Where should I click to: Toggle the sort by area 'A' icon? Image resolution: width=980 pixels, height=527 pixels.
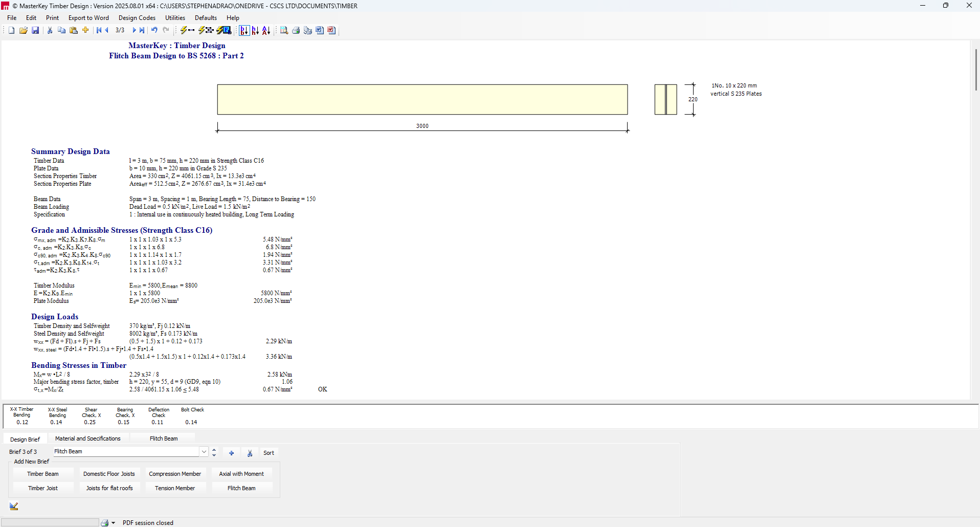(x=266, y=31)
